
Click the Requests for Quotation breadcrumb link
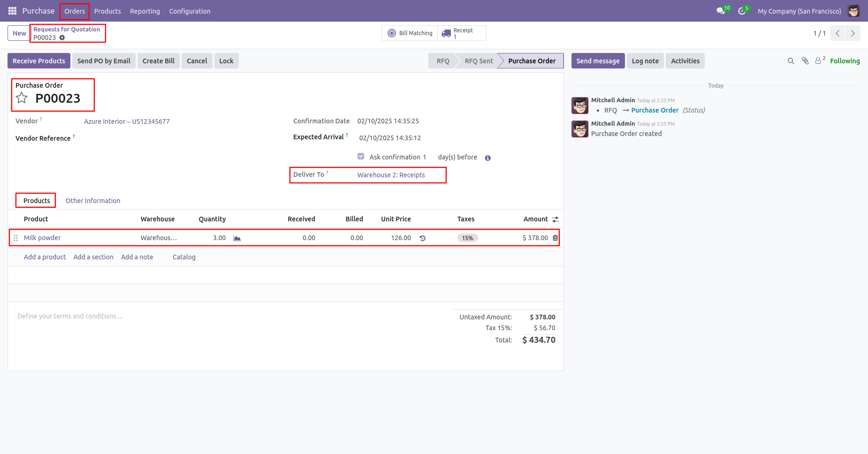pyautogui.click(x=67, y=29)
